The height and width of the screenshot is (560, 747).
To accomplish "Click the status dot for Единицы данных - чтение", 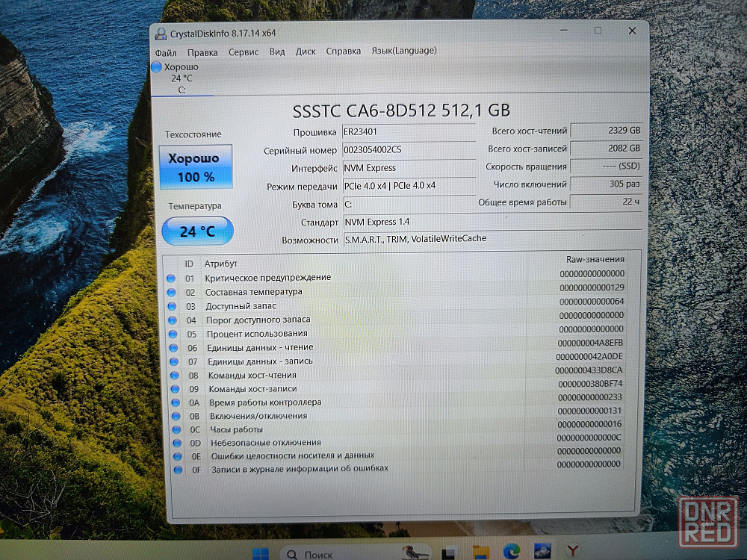I will [173, 348].
